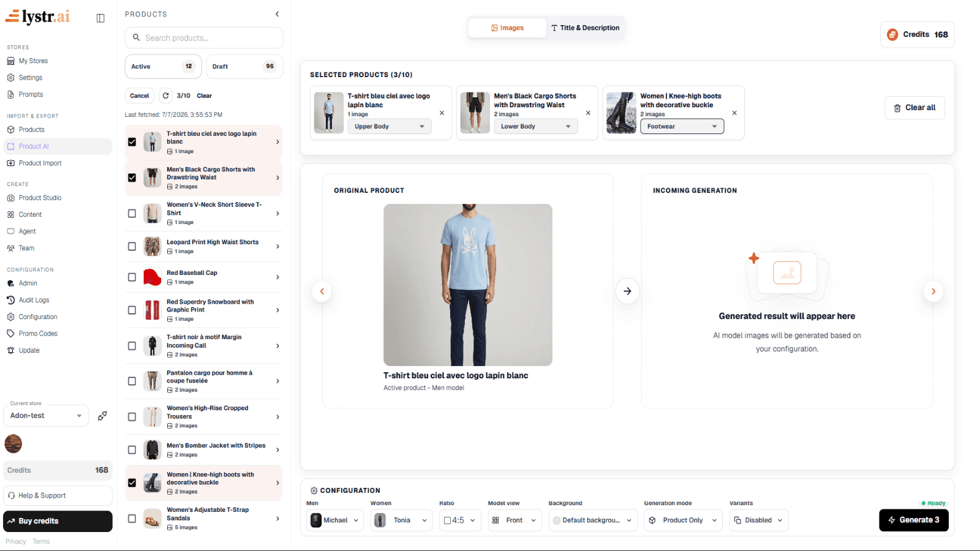The width and height of the screenshot is (980, 551).
Task: Click Cancel button in products panel
Action: 140,96
